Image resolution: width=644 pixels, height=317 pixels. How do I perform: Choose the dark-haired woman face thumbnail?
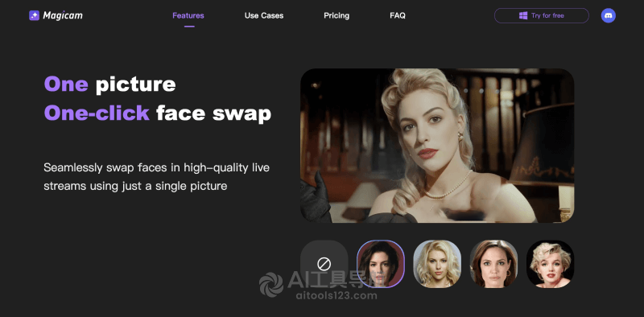pyautogui.click(x=381, y=264)
